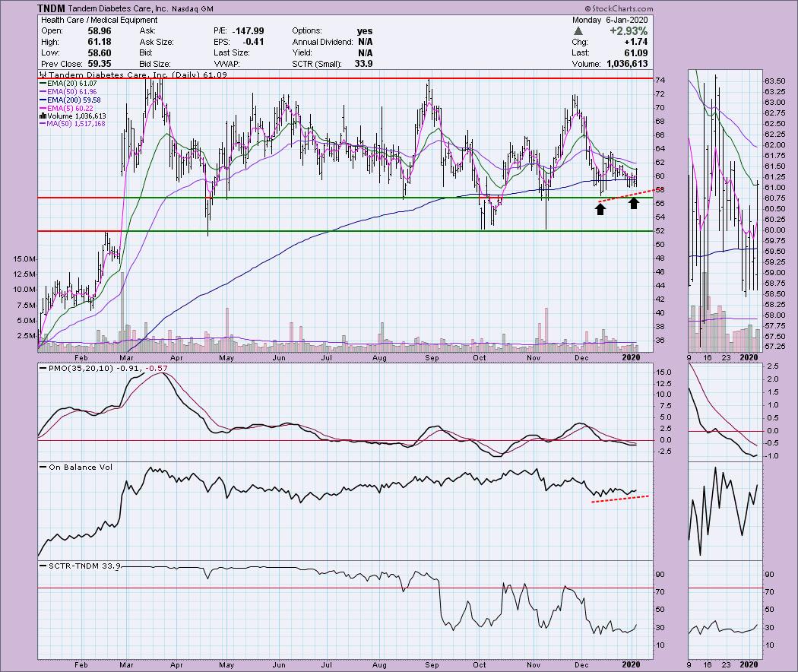
Task: Select the header Volume value 1,036,613
Action: [x=627, y=64]
